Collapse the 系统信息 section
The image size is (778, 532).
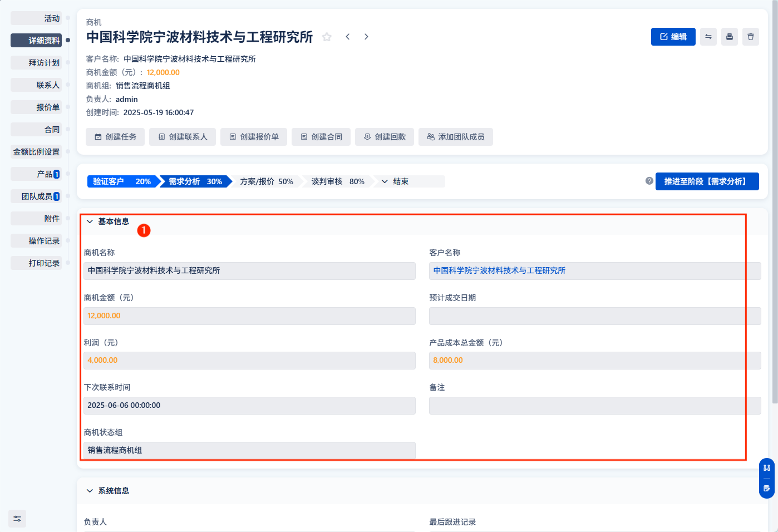(90, 491)
